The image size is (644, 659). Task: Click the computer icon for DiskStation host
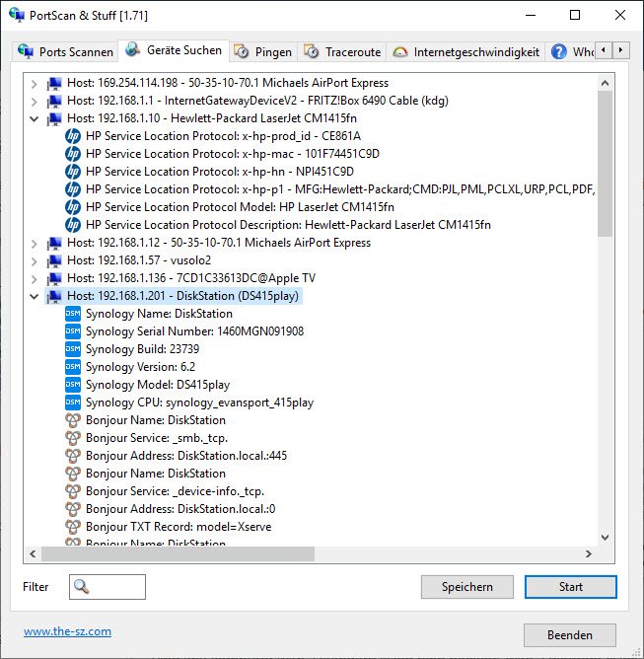[x=54, y=296]
